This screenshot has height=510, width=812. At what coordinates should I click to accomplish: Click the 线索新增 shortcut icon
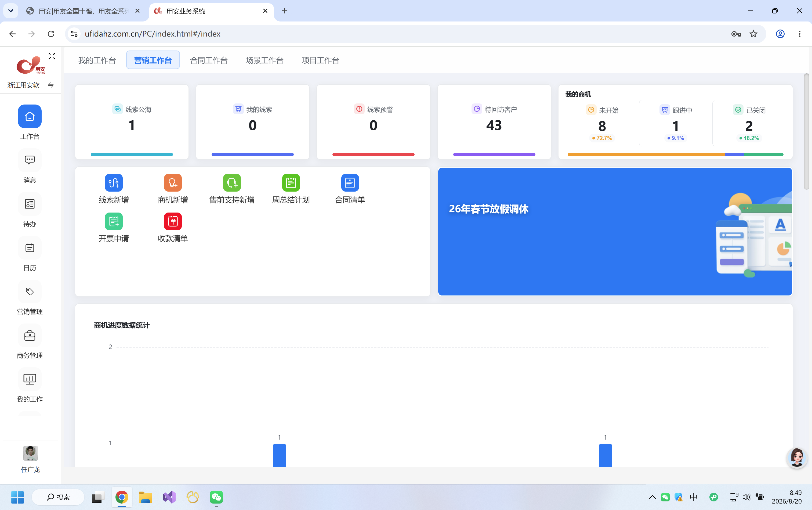click(114, 182)
